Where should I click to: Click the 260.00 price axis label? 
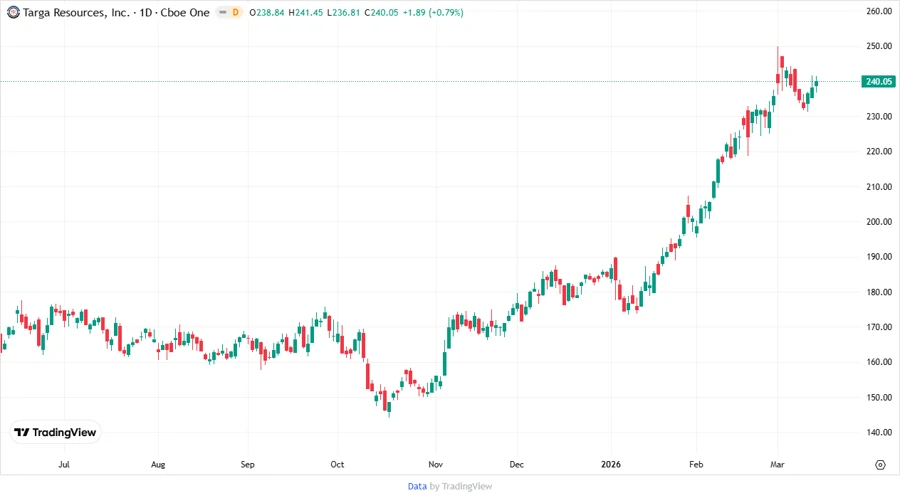(x=879, y=11)
